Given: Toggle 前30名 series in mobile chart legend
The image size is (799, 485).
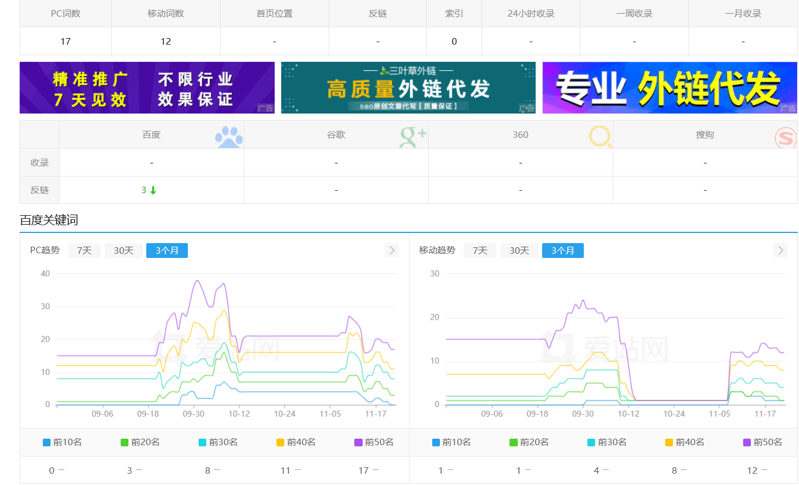Looking at the screenshot, I should 607,442.
